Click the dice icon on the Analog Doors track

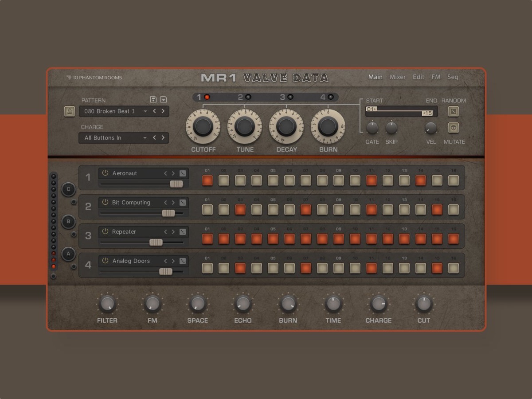coord(183,261)
